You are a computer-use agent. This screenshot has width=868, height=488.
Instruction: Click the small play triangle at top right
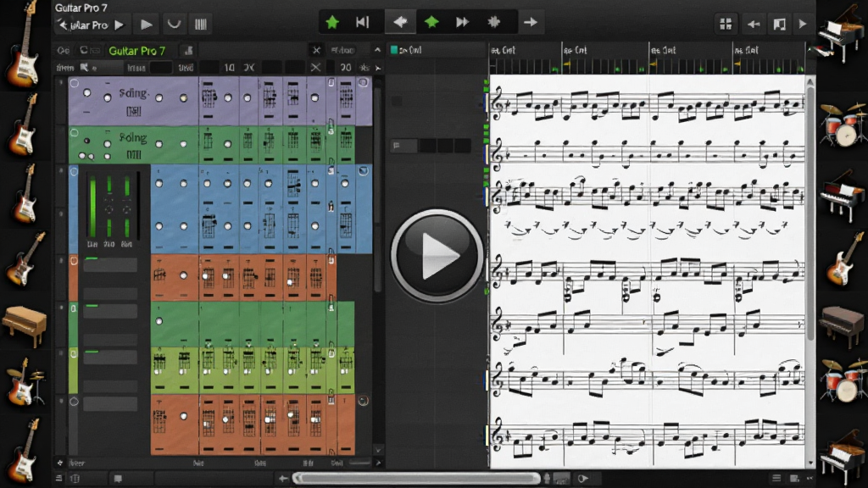(x=803, y=24)
